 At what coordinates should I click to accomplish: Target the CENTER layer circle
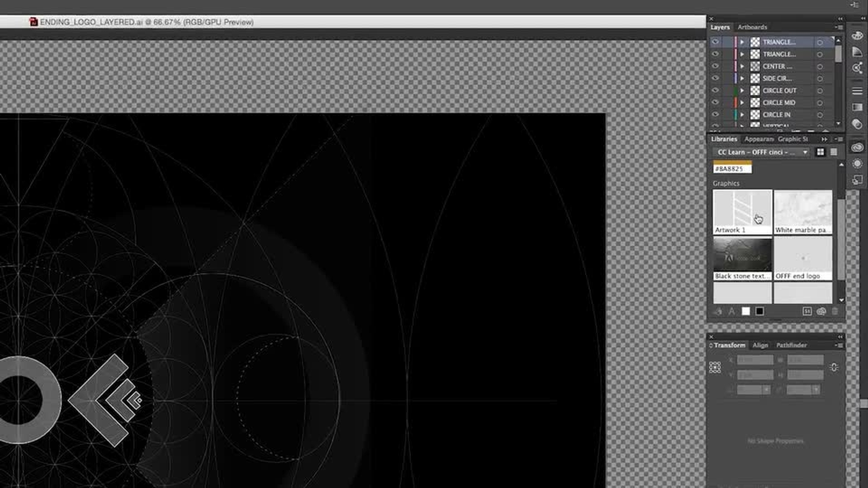point(820,66)
